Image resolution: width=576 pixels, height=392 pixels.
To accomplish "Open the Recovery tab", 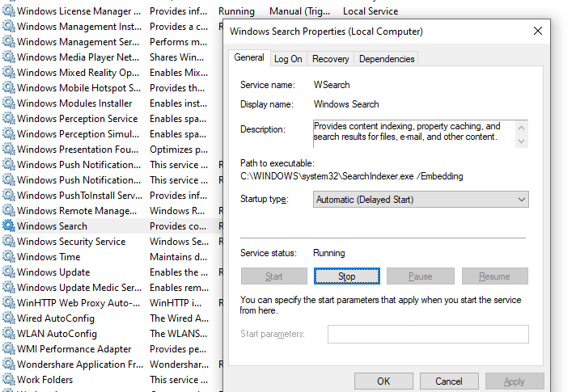I will tap(331, 59).
